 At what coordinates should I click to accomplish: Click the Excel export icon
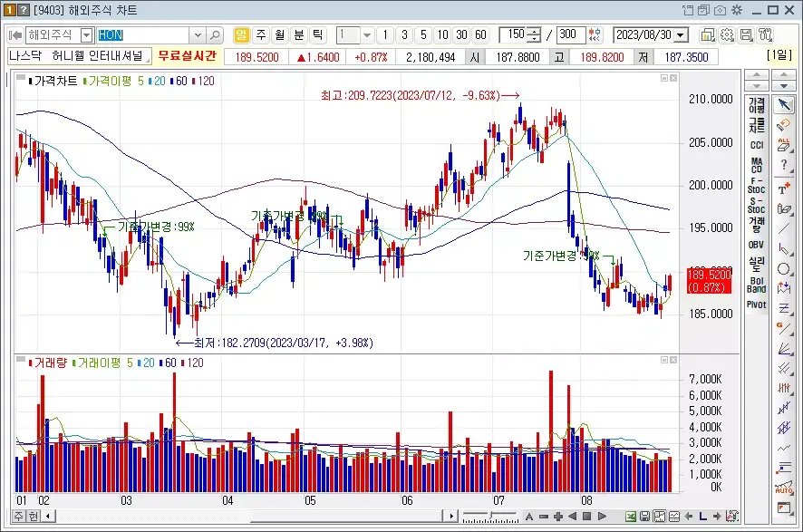pos(631,516)
